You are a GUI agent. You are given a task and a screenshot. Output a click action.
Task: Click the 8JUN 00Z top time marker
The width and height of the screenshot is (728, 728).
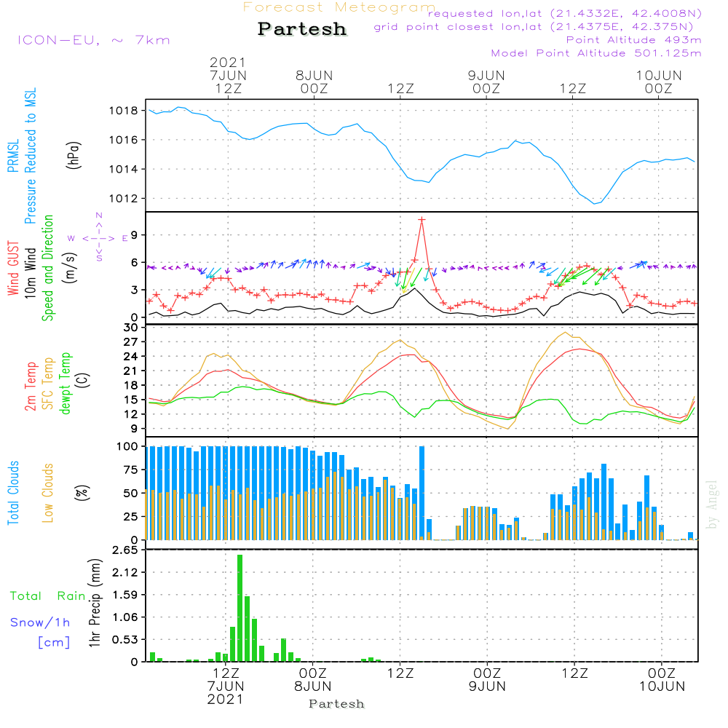314,82
